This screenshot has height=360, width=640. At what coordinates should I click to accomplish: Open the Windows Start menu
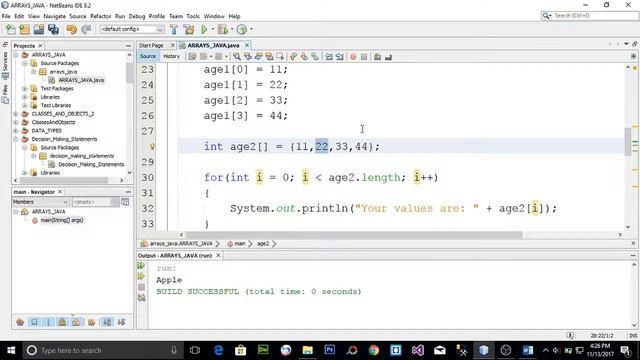click(x=11, y=351)
